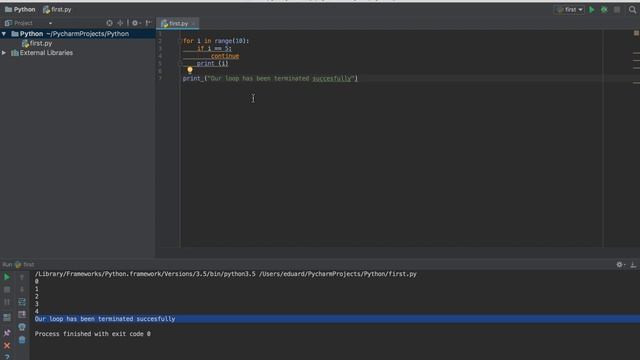Screen dimensions: 640x360
Task: Hide the Run tool window with hide icon
Action: [x=633, y=265]
